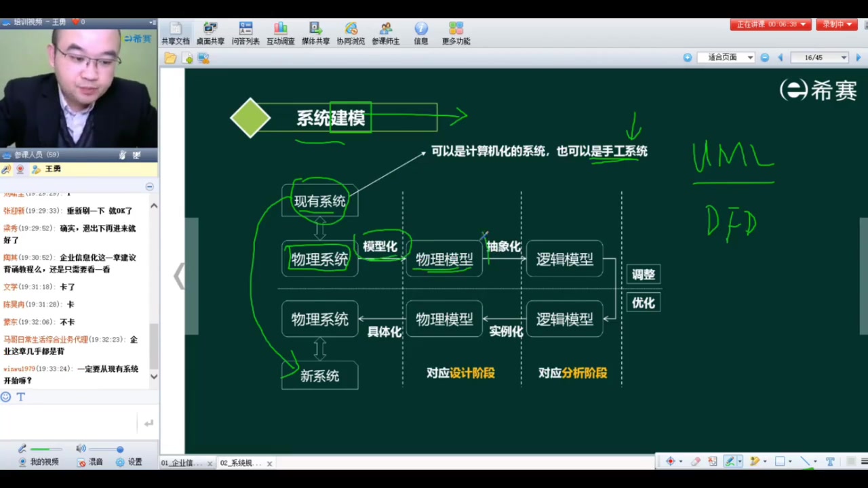Open the emoji smiley picker in chat

pos(6,397)
